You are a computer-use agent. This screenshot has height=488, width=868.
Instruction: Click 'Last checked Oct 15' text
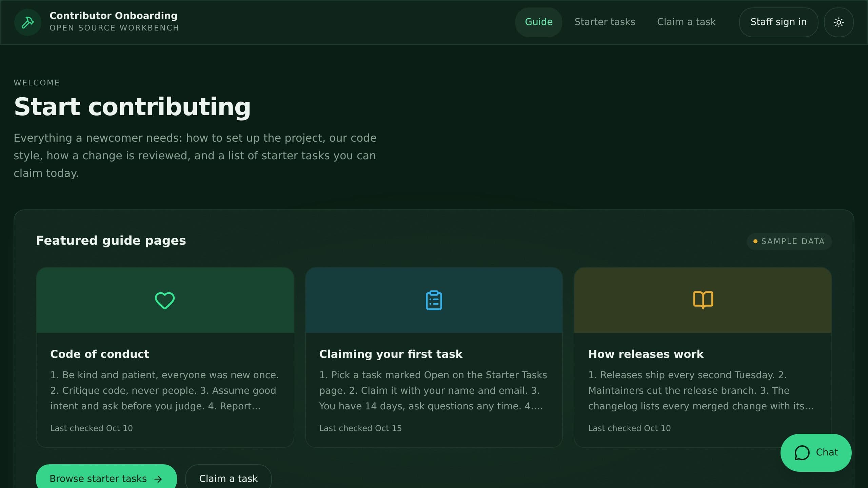(360, 428)
